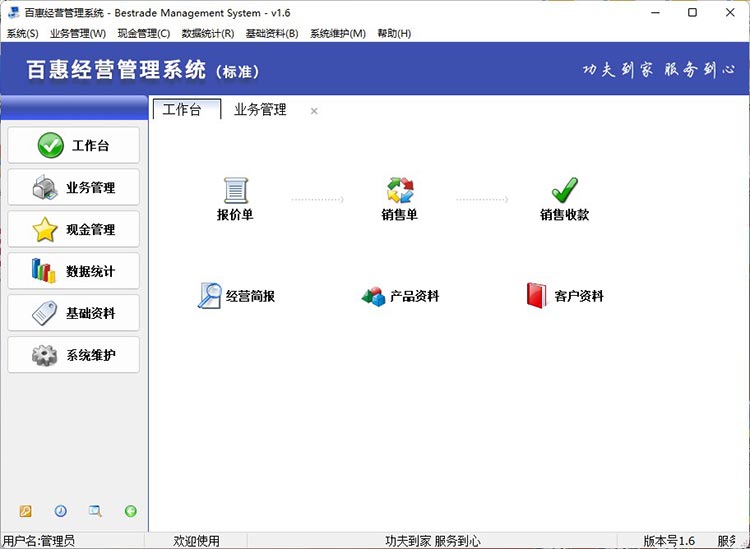This screenshot has height=549, width=750.
Task: Click the window magnifier icon in sidebar footer
Action: point(95,511)
